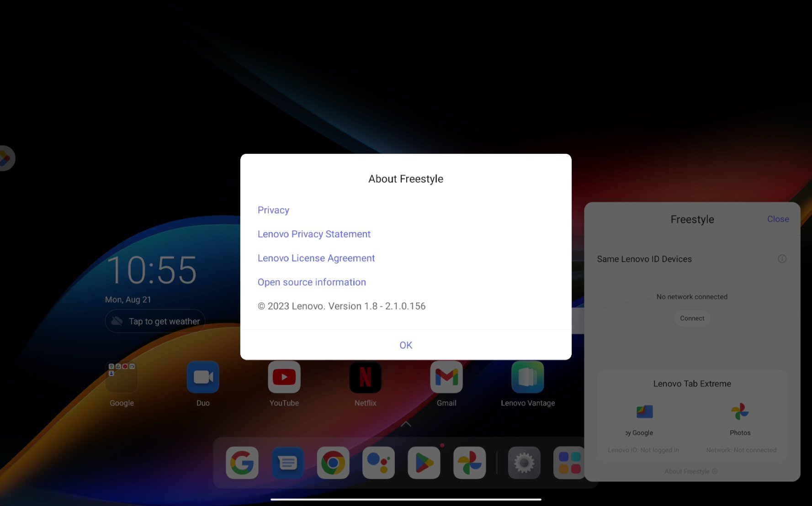The width and height of the screenshot is (812, 506).
Task: Expand the app drawer with the up chevron
Action: click(x=406, y=424)
